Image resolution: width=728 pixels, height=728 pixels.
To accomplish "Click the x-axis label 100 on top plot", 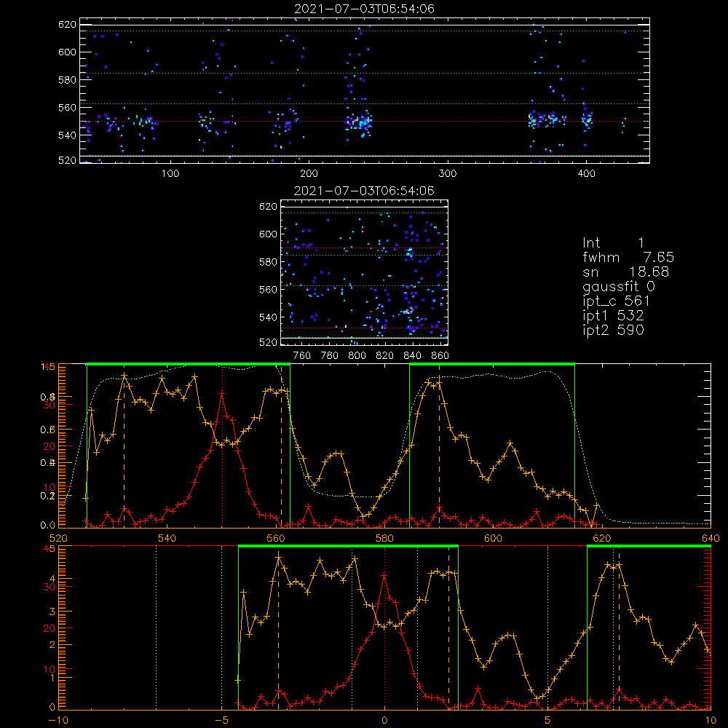I will [170, 174].
